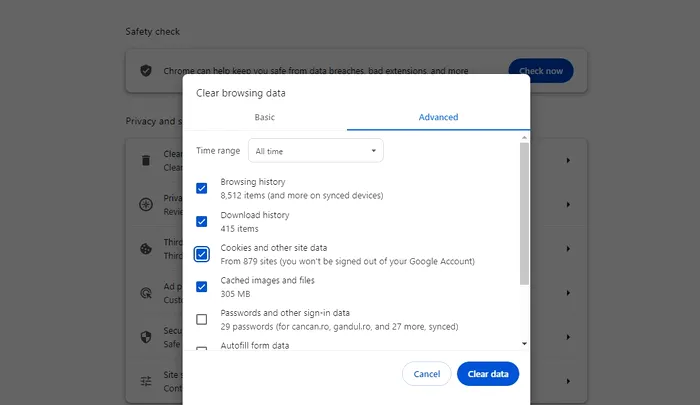Uncheck the Cookies and other site data checkbox
Screen dimensions: 700x405
coord(202,255)
